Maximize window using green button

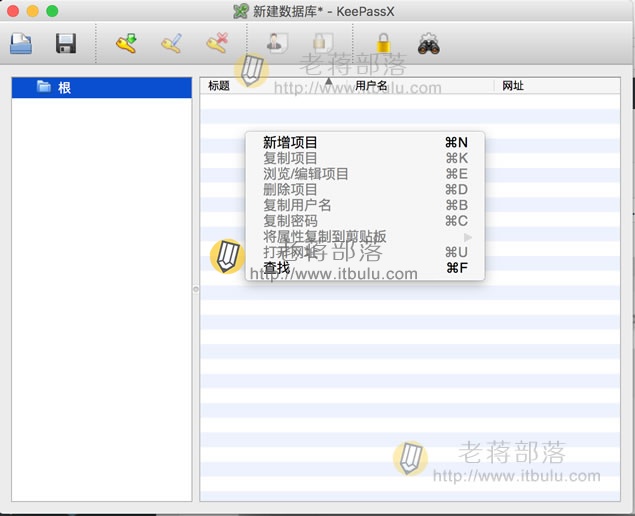[x=52, y=11]
